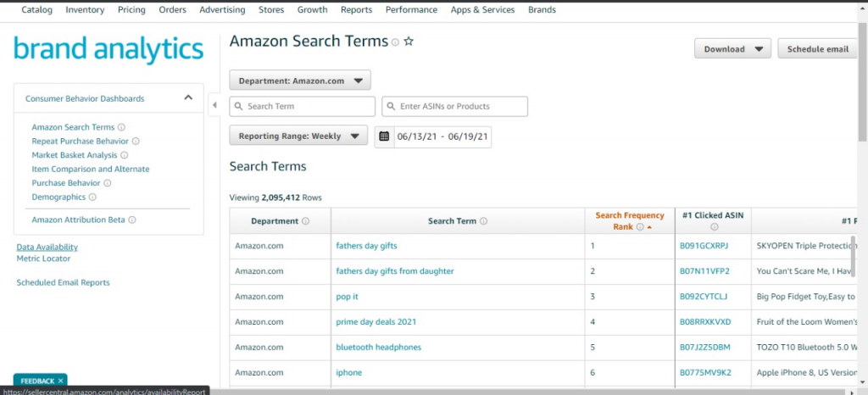The width and height of the screenshot is (868, 395).
Task: Open the Catalog menu
Action: [x=36, y=9]
